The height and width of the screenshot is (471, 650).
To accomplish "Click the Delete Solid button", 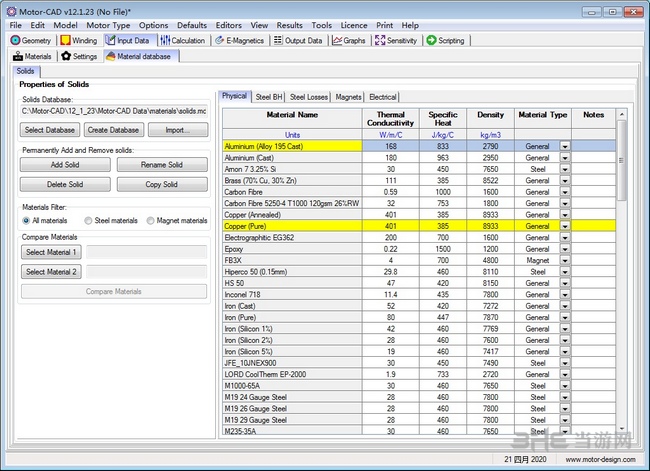I will click(65, 185).
